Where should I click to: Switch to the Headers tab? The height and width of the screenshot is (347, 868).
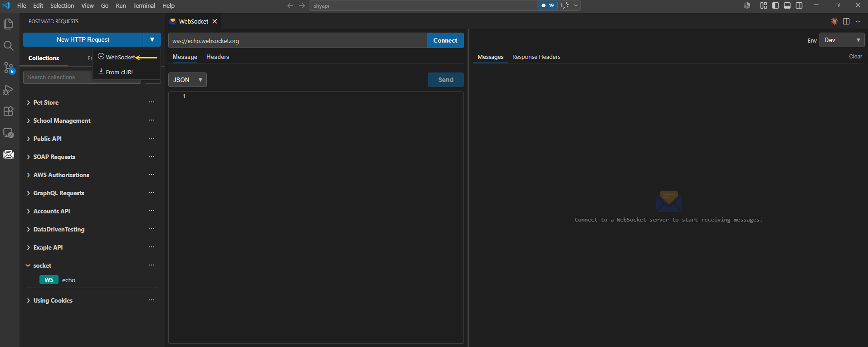[218, 57]
